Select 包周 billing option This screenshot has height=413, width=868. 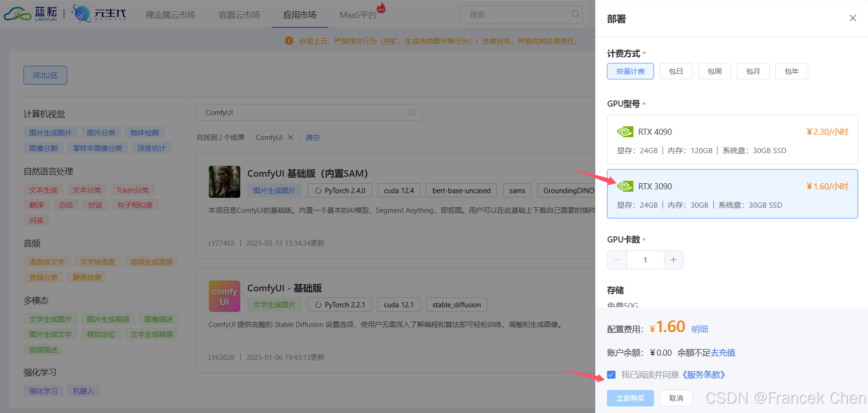pos(714,71)
